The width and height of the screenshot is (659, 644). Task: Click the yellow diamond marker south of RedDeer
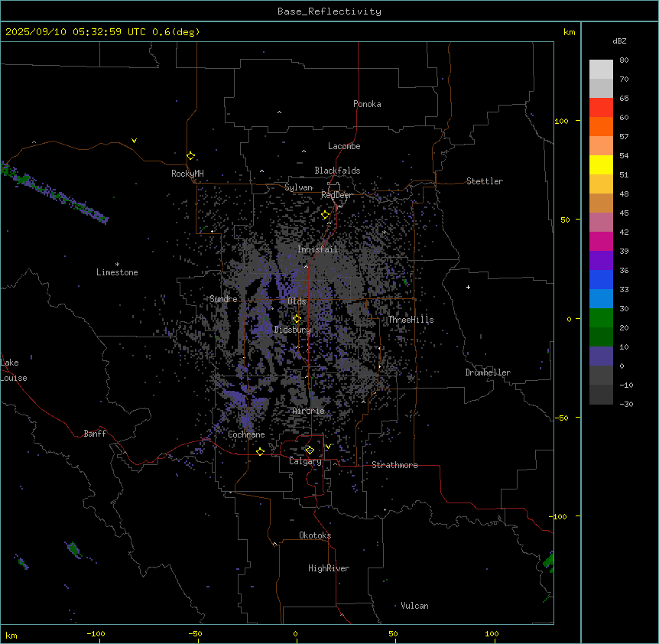click(x=326, y=215)
